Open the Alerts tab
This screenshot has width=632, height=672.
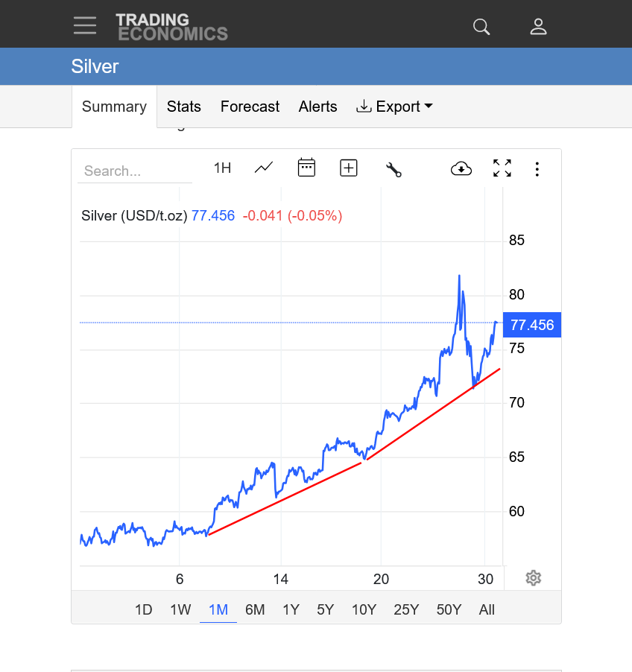tap(317, 107)
